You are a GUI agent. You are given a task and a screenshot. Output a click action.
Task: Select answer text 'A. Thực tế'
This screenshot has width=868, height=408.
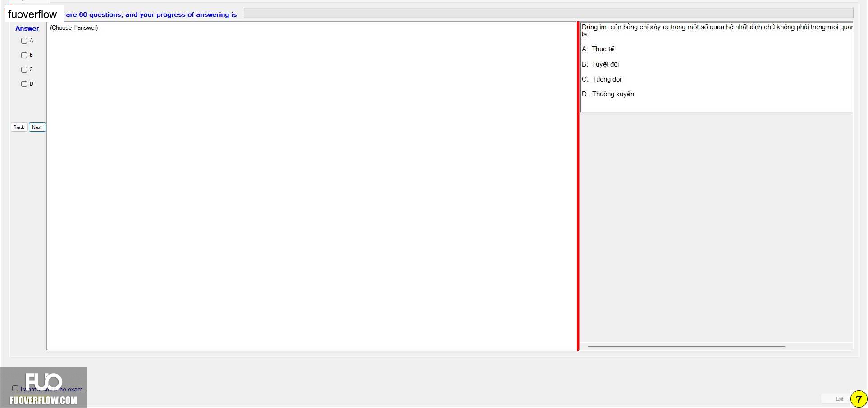pyautogui.click(x=598, y=49)
